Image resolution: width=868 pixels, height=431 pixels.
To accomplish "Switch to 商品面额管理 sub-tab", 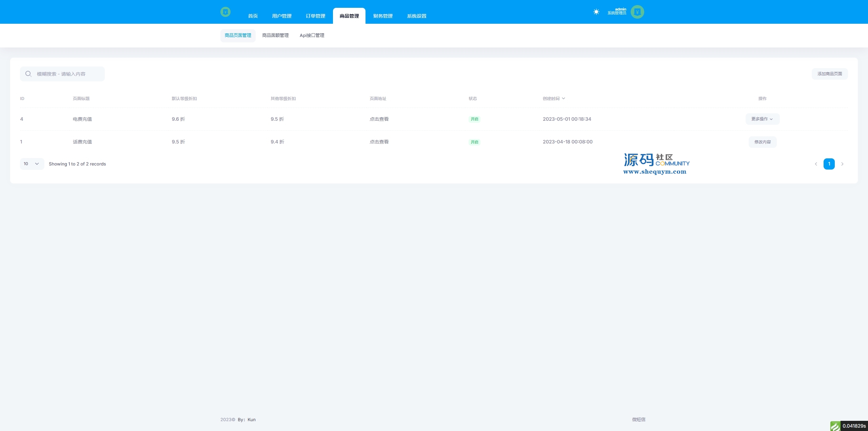I will tap(275, 35).
